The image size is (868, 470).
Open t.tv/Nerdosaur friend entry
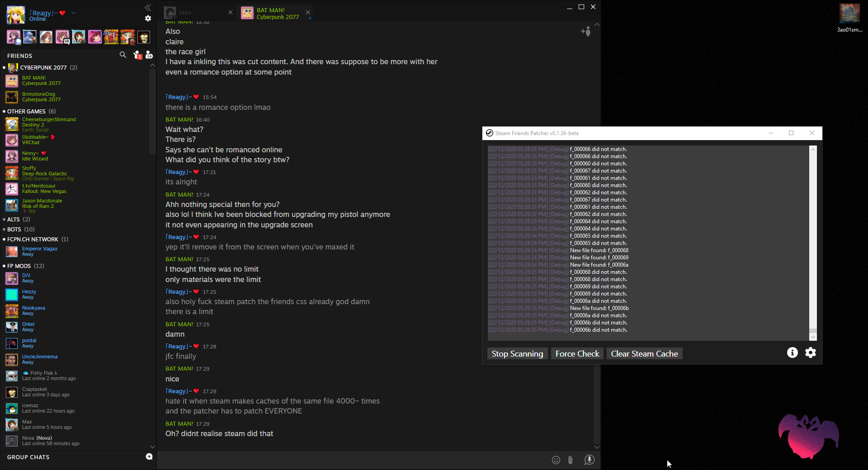[x=77, y=188]
